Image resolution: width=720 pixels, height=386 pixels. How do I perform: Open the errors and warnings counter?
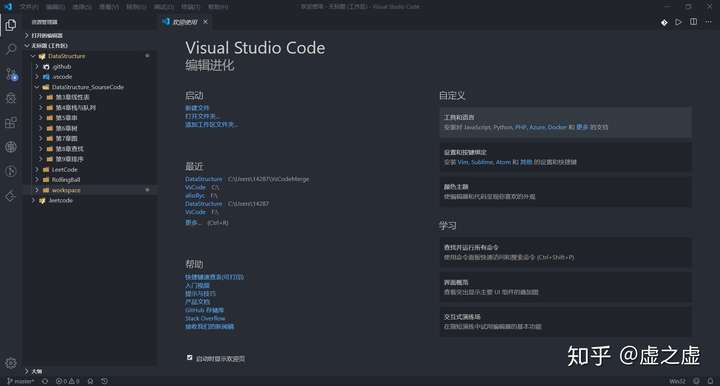68,381
